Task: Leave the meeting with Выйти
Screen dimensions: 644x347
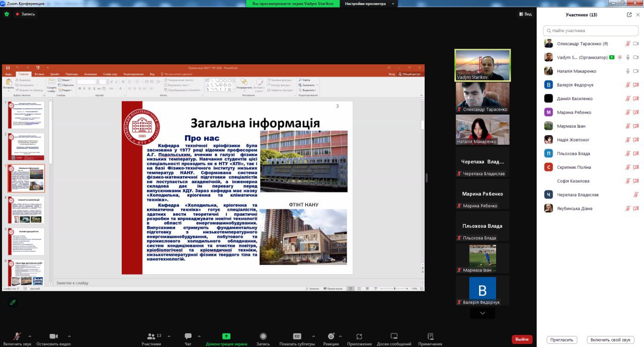Action: point(522,339)
